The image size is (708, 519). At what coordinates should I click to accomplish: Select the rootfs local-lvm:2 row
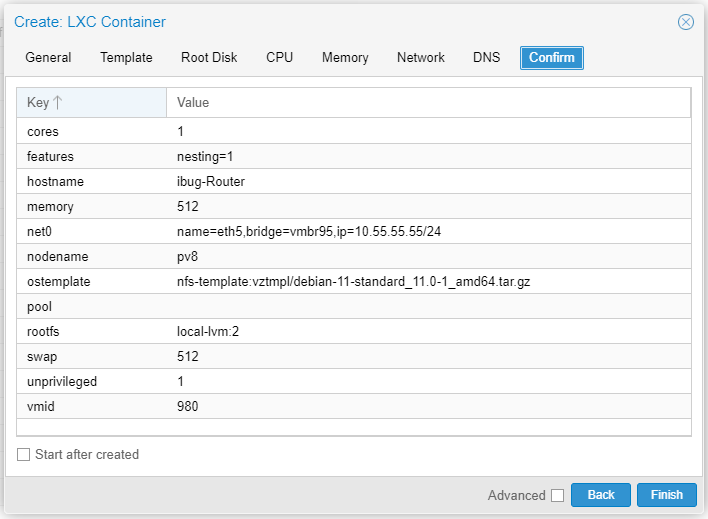[x=354, y=332]
